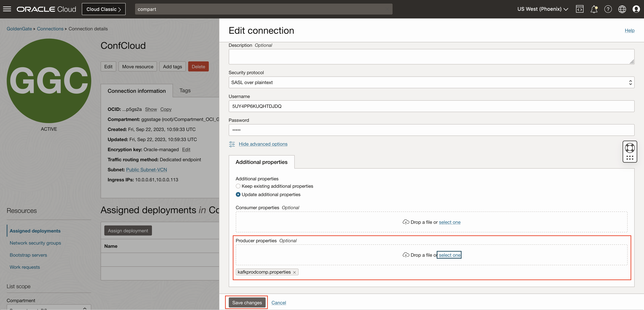
Task: Collapse Hide advanced options
Action: pos(263,144)
